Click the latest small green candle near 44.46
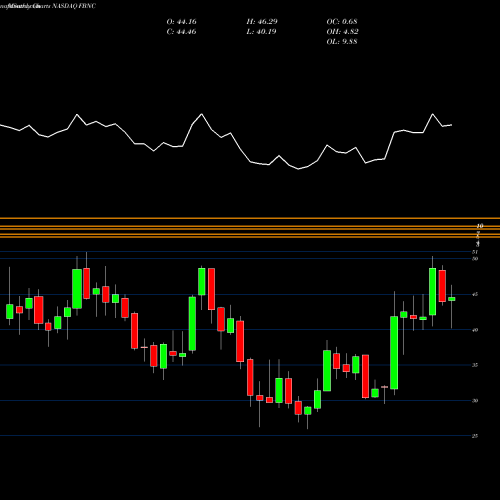The image size is (500, 500). tap(452, 299)
